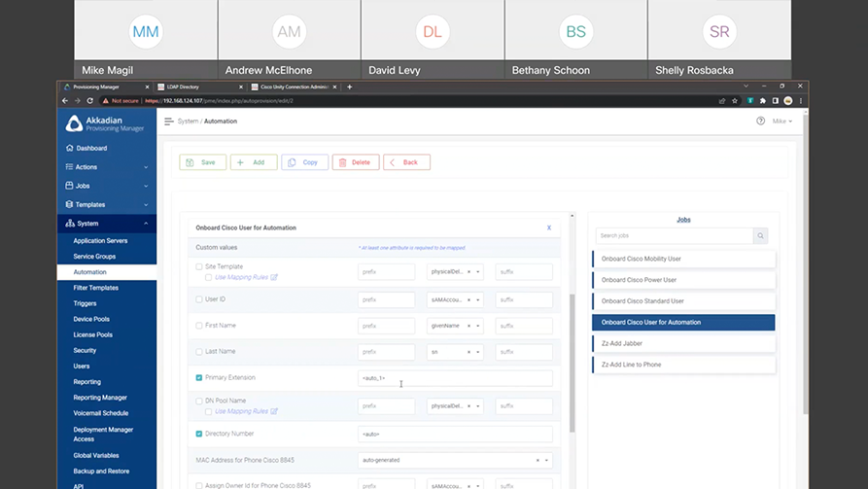Click the browser back arrow

coord(65,101)
